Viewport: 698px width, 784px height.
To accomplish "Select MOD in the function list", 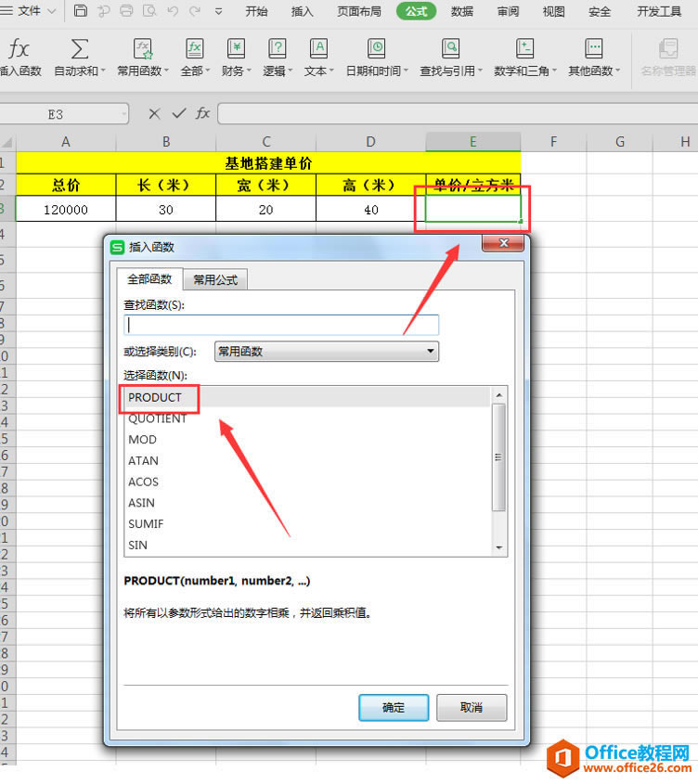I will pos(306,440).
